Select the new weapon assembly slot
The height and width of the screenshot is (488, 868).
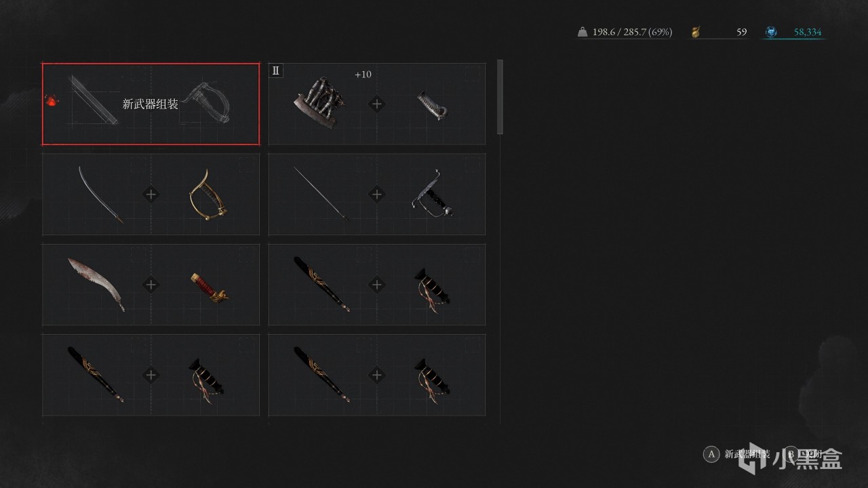click(x=151, y=104)
